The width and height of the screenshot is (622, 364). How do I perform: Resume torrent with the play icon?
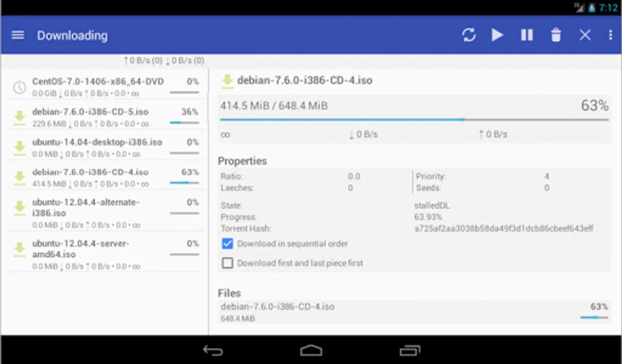497,35
